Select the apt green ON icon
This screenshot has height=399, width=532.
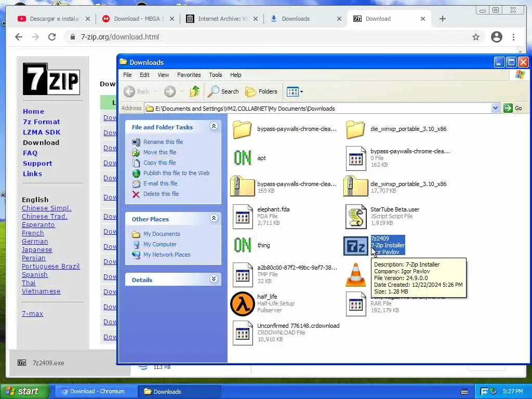pos(242,158)
